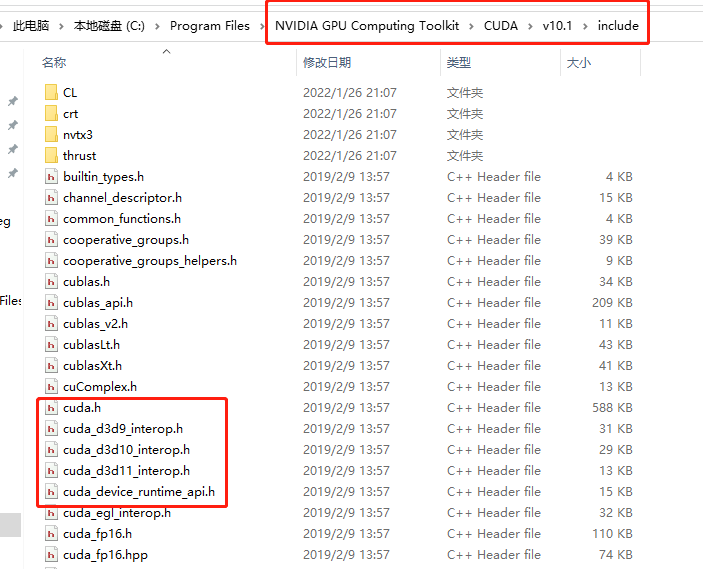Sort by the 修改日期 column header
Screen dimensions: 703x569
click(327, 63)
